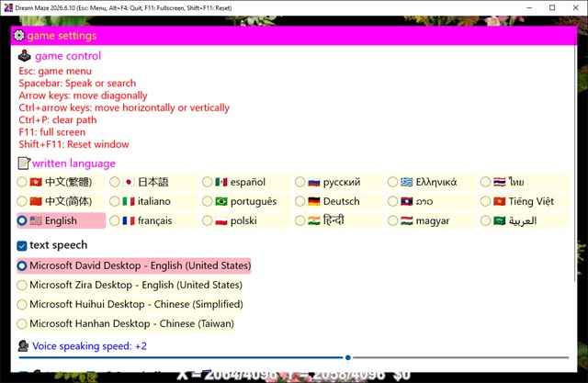The width and height of the screenshot is (588, 383).
Task: Select magyar radio button
Action: point(392,220)
